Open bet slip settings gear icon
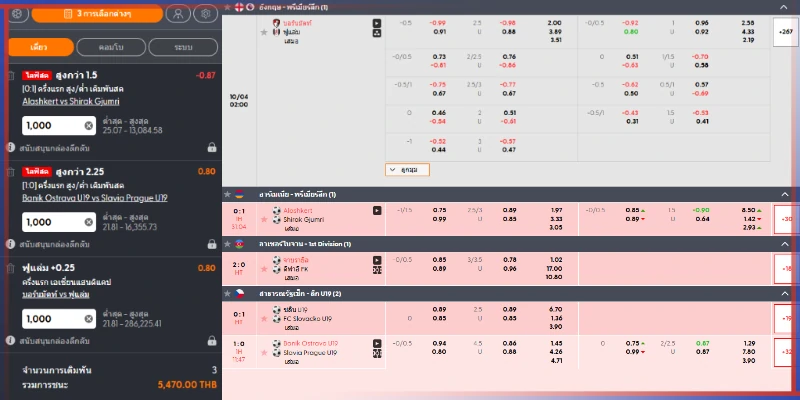This screenshot has width=800, height=400. pos(205,14)
